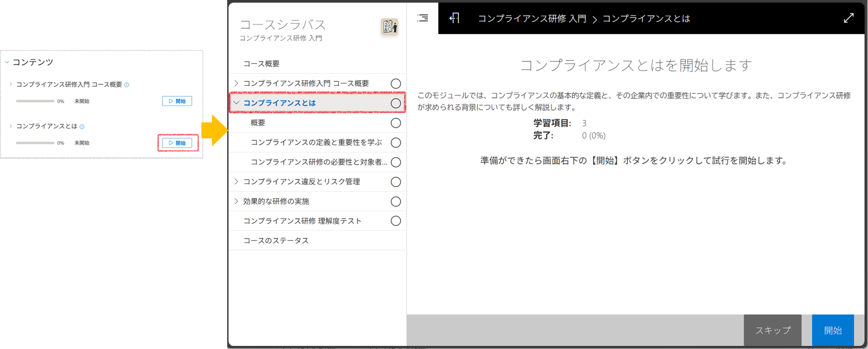Expand to full screen with arrow icon
The image size is (868, 349).
coord(848,18)
